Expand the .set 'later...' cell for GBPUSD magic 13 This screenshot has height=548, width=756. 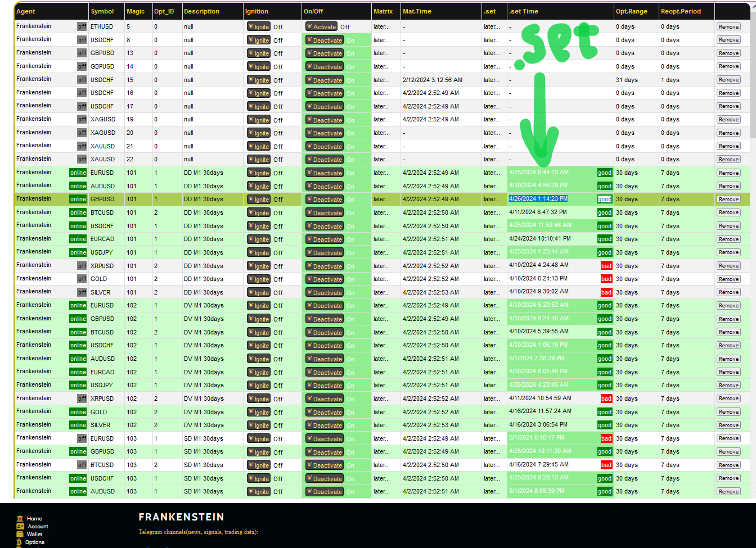click(491, 53)
